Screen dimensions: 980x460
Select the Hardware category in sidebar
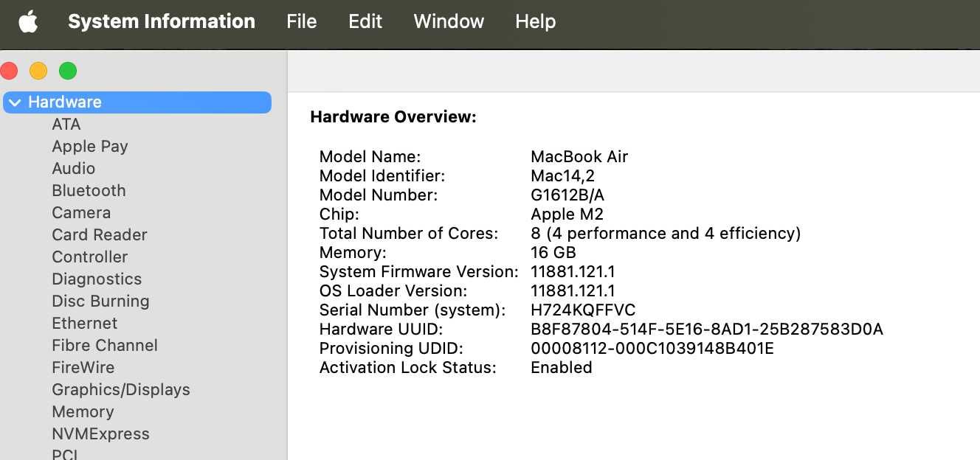(x=137, y=102)
